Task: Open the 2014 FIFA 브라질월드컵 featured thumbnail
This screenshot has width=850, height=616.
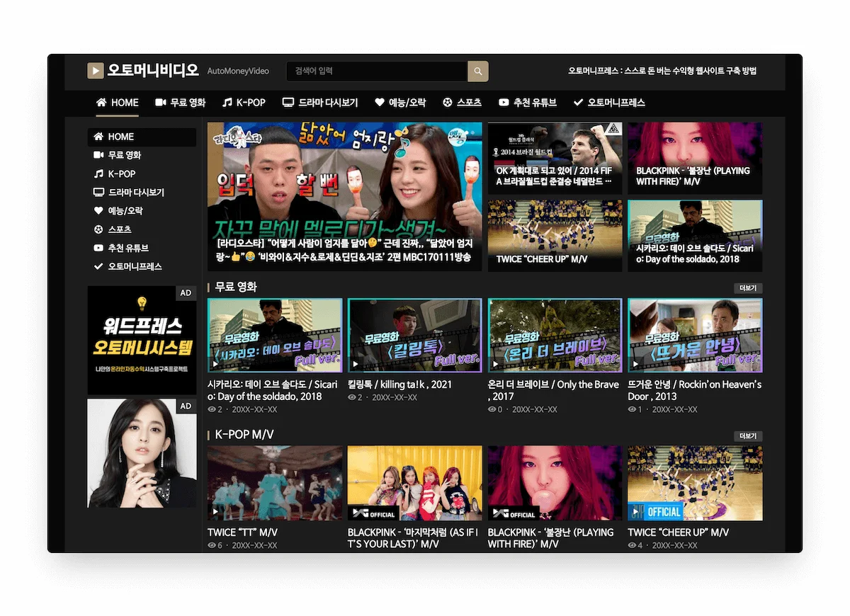Action: point(555,159)
